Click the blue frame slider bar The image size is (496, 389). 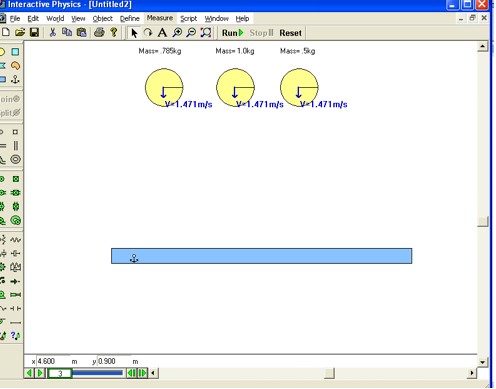click(x=97, y=373)
